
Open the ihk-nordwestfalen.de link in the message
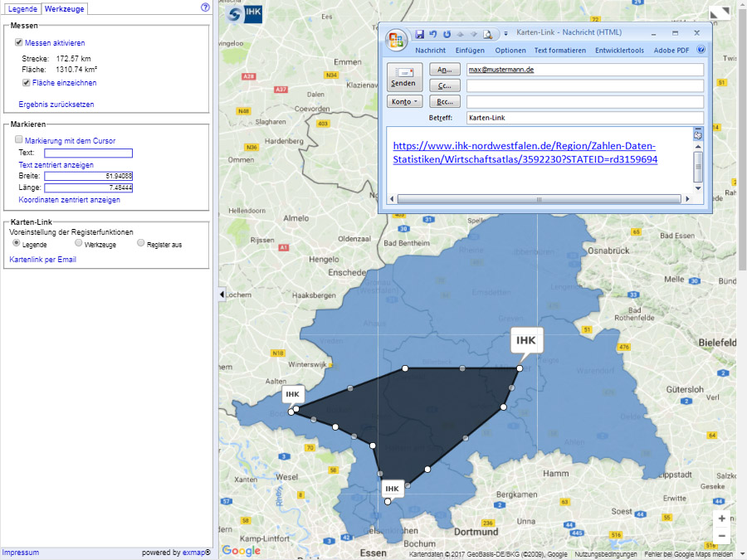pyautogui.click(x=525, y=153)
